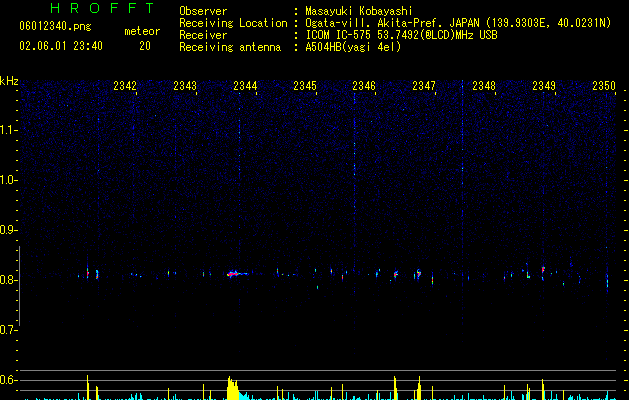The image size is (629, 400).
Task: Click the Receiving Location label
Action: tap(233, 23)
